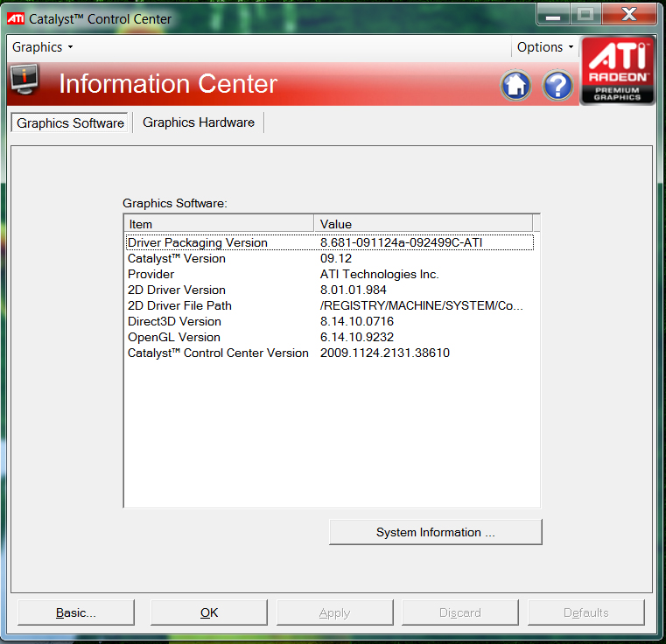Click the value 8.14.10.0716
666x644 pixels.
coord(357,321)
